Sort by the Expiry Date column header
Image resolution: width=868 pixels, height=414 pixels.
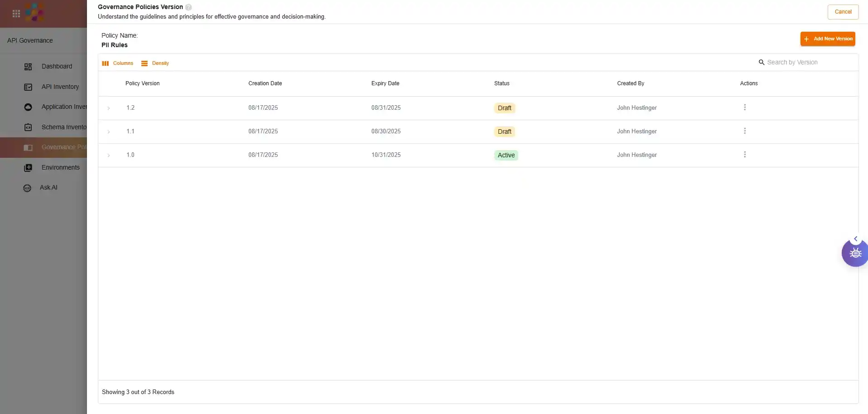(x=385, y=83)
